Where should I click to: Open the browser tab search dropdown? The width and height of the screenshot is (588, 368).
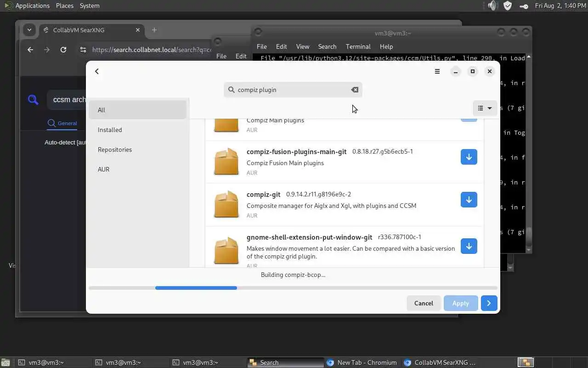[x=29, y=30]
